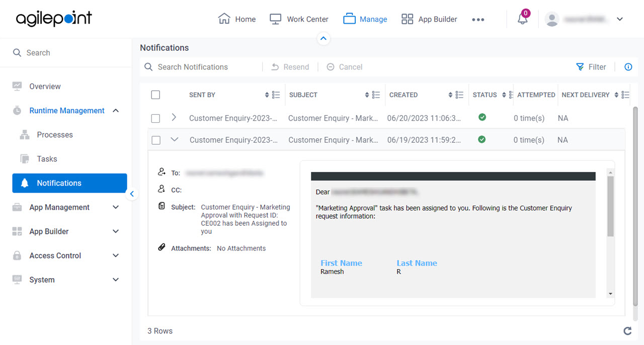Click the green status check for 06/20/2023 row
This screenshot has height=345, width=644.
pos(482,117)
